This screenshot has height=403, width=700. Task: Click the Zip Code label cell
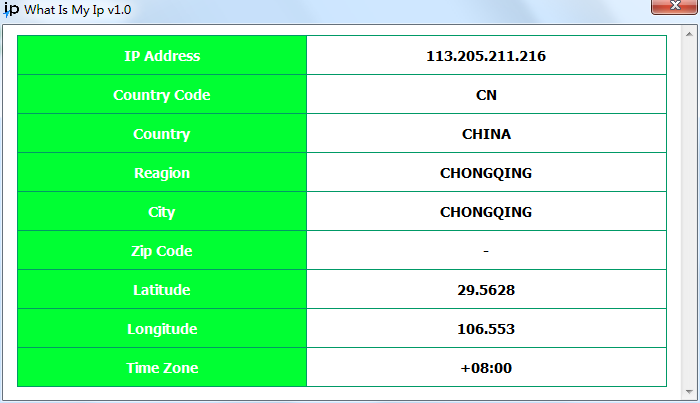(x=162, y=251)
